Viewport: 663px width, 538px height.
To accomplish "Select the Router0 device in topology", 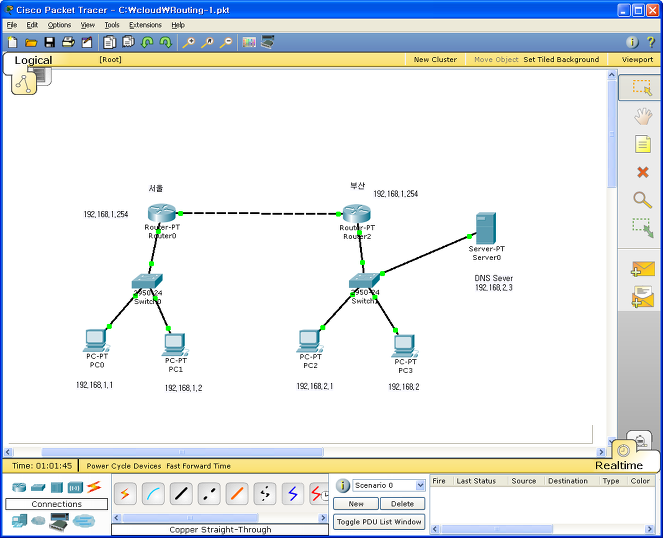I will 162,213.
